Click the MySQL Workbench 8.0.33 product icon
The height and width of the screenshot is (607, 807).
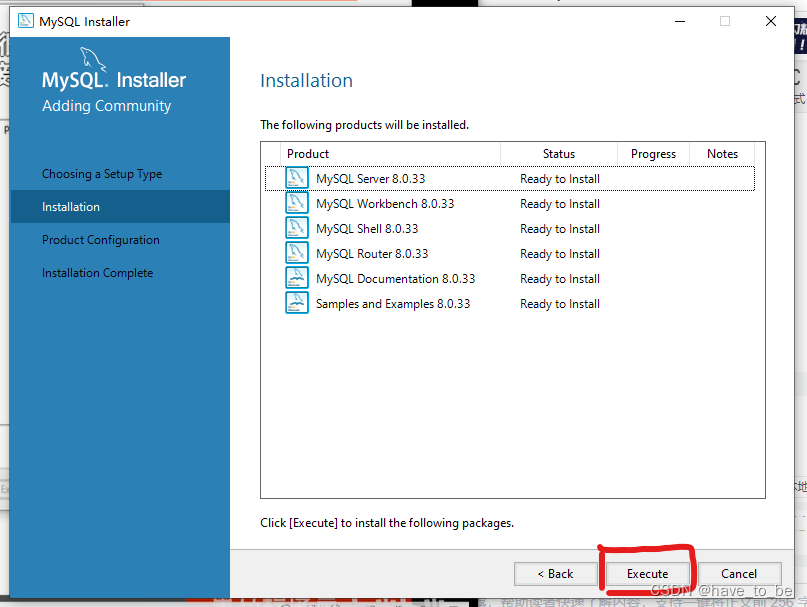tap(296, 203)
